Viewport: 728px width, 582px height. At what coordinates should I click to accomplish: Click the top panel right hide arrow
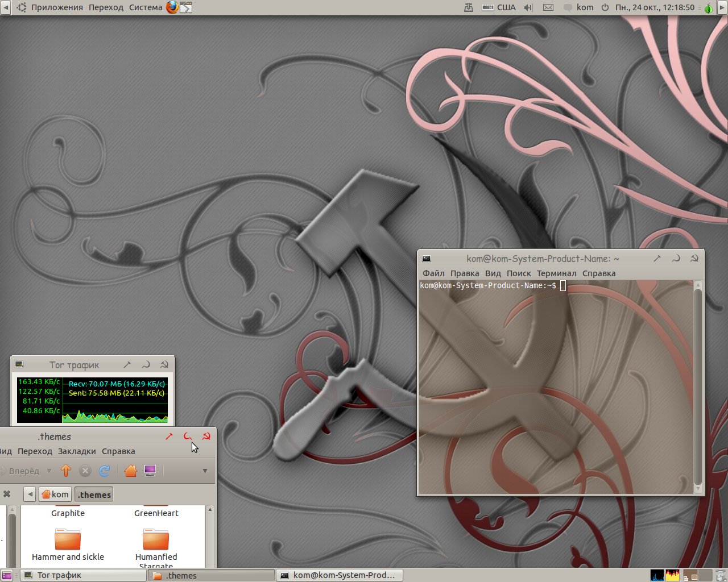(722, 7)
